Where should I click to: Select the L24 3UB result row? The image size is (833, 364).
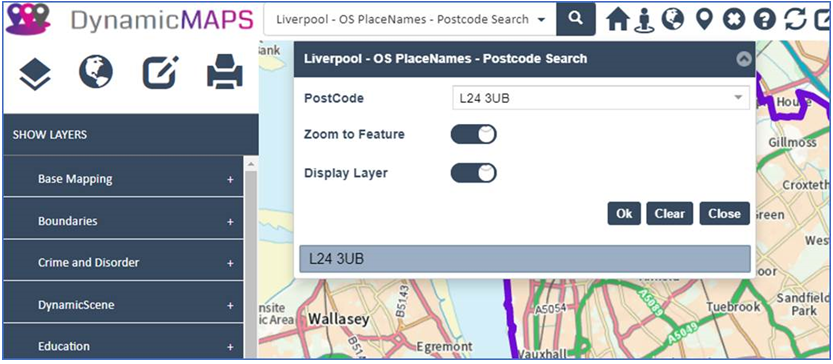click(x=525, y=259)
